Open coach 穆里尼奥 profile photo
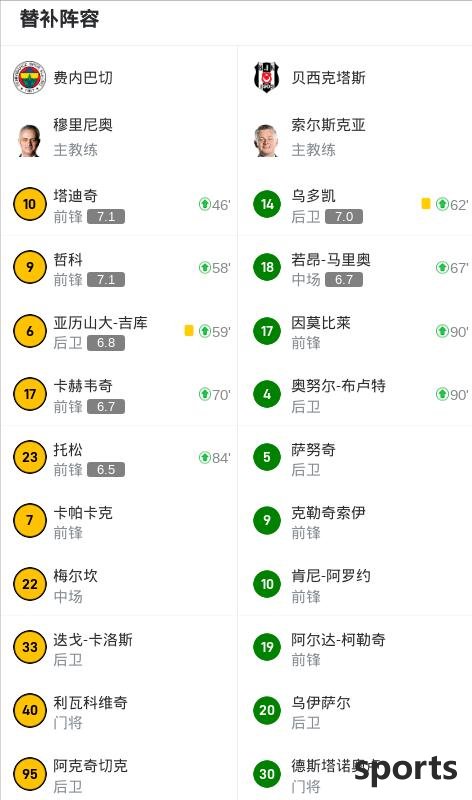Viewport: 472px width, 800px height. pos(29,140)
